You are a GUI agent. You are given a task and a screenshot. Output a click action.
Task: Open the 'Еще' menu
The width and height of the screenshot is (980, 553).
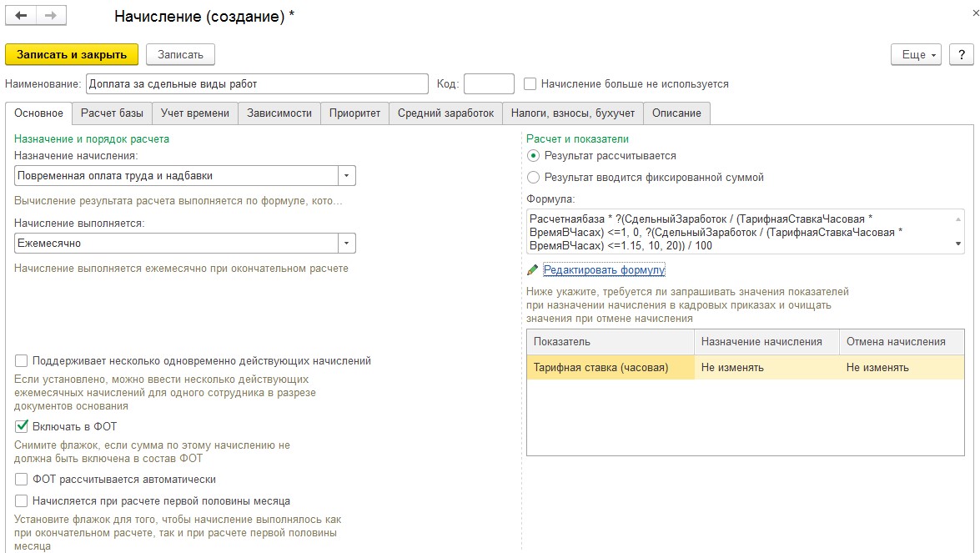coord(916,54)
